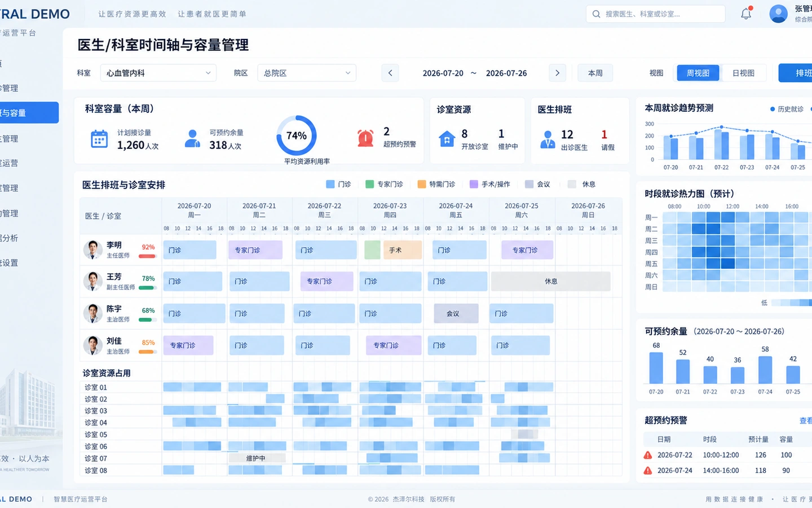Open doctor 王芳's avatar
812x508 pixels.
click(x=92, y=281)
